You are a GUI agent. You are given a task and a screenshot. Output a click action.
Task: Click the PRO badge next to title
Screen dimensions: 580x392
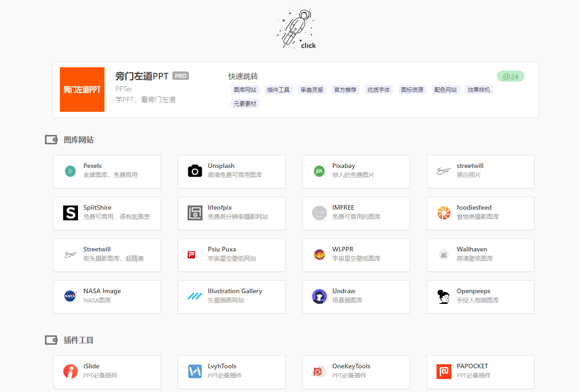181,76
